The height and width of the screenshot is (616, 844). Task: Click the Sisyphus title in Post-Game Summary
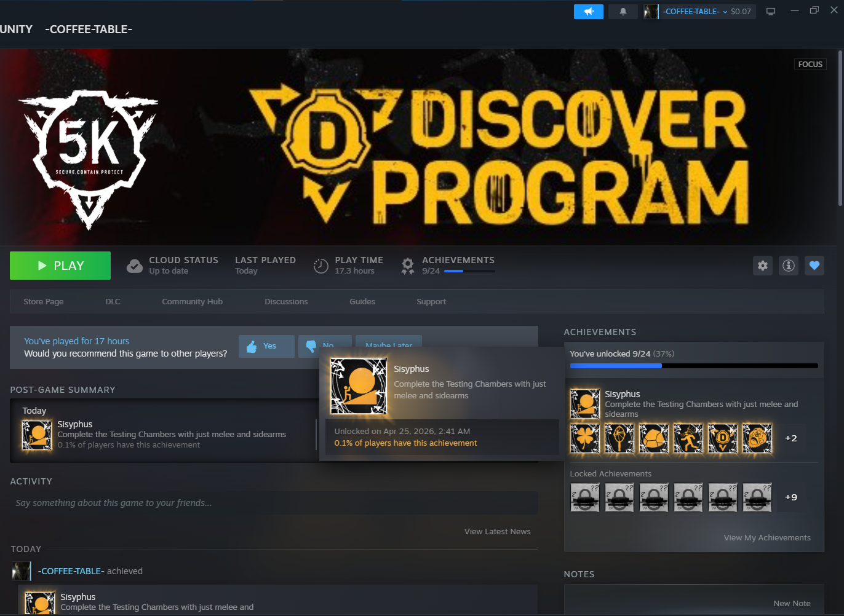(x=75, y=424)
